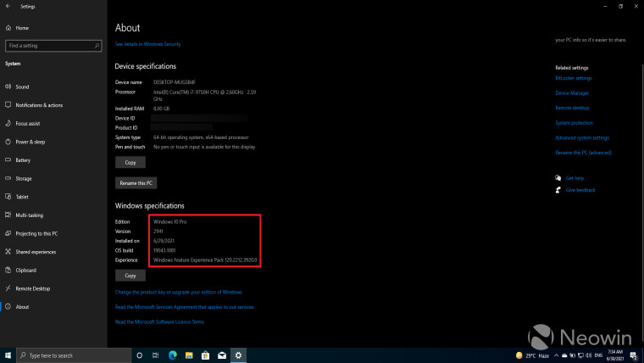Click the Find a setting search box
Screen dimensions: 644x363
[x=53, y=46]
